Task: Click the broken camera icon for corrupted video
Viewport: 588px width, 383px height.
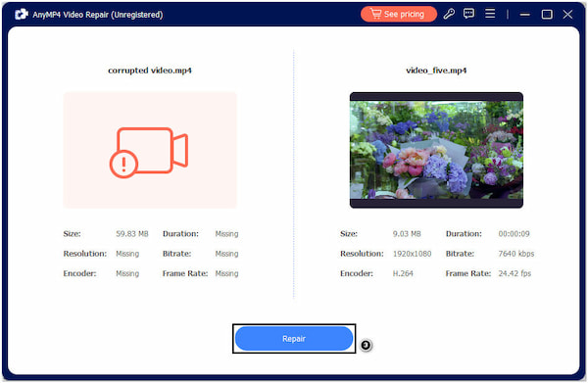Action: point(149,152)
